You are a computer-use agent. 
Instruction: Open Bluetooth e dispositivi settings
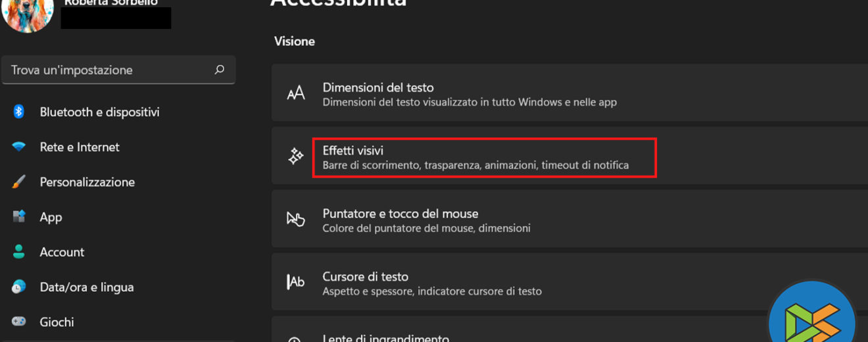click(x=99, y=112)
